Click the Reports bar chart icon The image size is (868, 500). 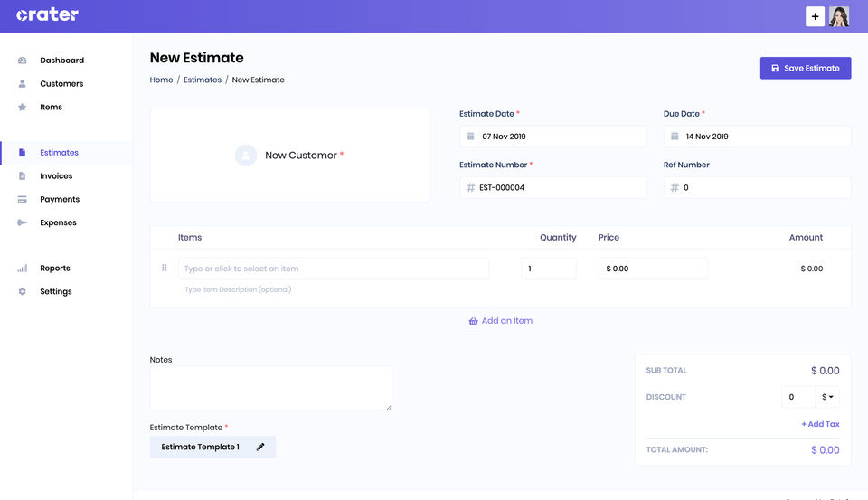pos(22,268)
